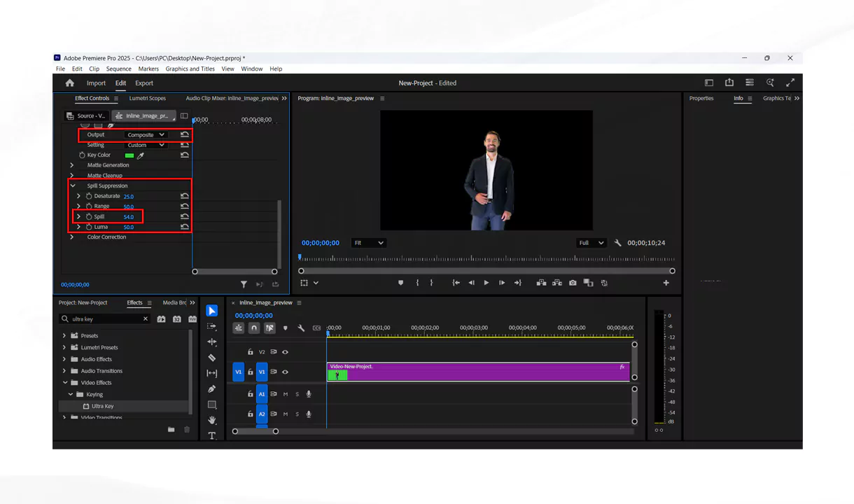Image resolution: width=854 pixels, height=504 pixels.
Task: Select the Selection tool arrow
Action: click(x=212, y=311)
